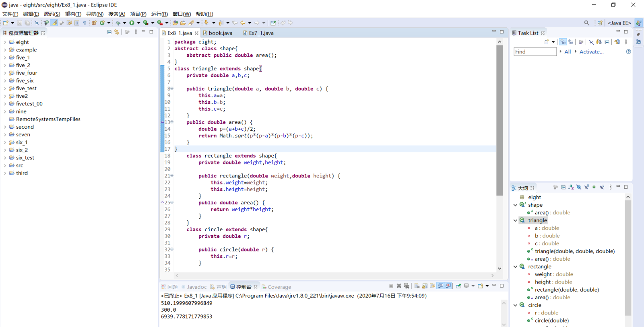This screenshot has height=327, width=644.
Task: Click the search magnifier icon at top right
Action: tap(586, 23)
